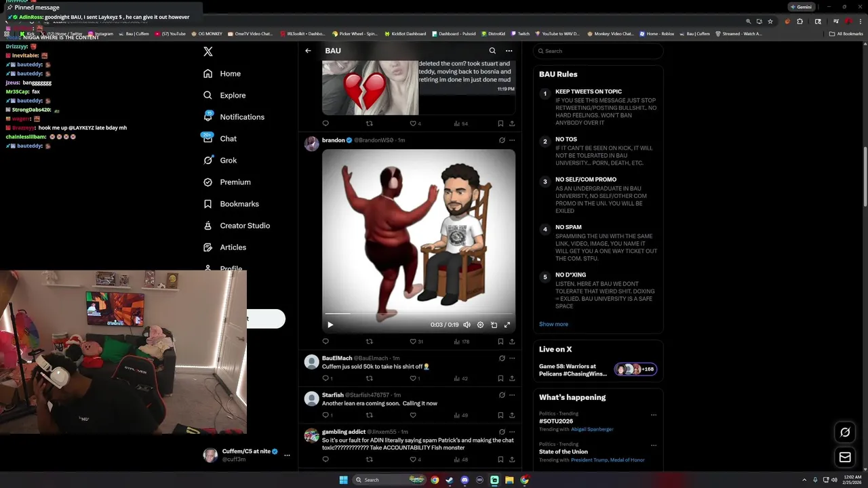This screenshot has height=488, width=868.
Task: Open the #SOTU2026 trend
Action: click(556, 421)
